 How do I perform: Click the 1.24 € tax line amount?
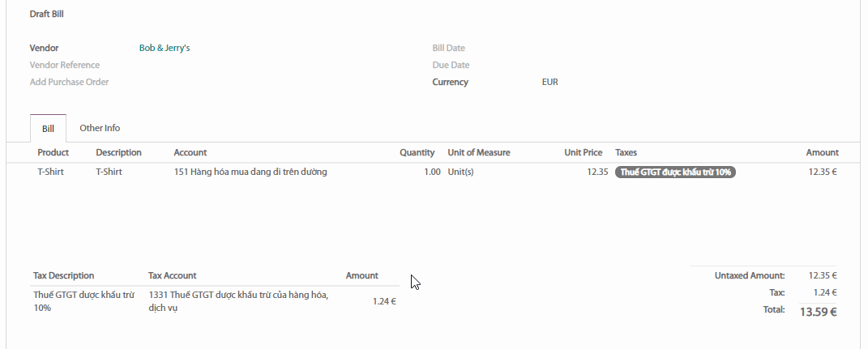[x=384, y=301]
